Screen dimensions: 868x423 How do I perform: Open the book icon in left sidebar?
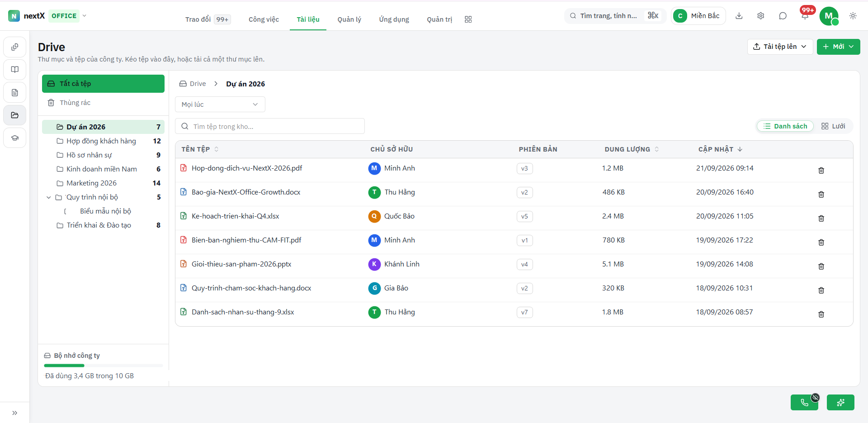coord(15,70)
